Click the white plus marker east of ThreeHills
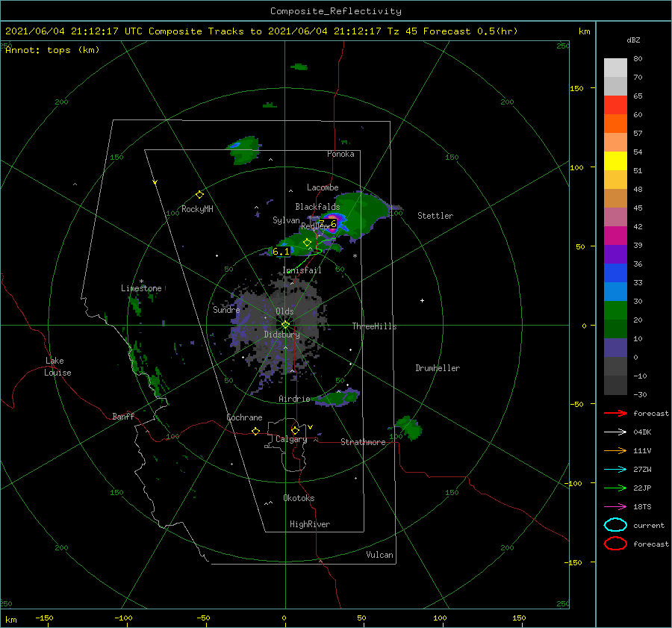This screenshot has width=672, height=628. click(422, 300)
